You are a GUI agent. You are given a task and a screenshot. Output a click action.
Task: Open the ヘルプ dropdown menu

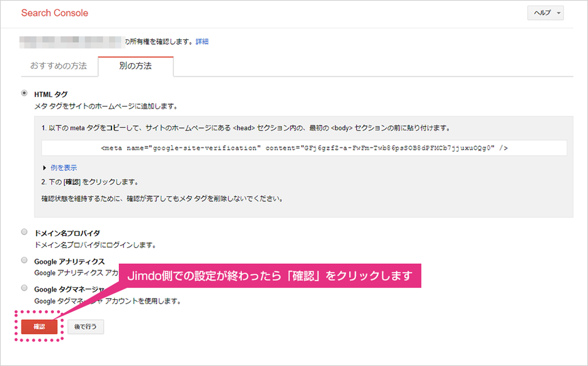tap(545, 13)
